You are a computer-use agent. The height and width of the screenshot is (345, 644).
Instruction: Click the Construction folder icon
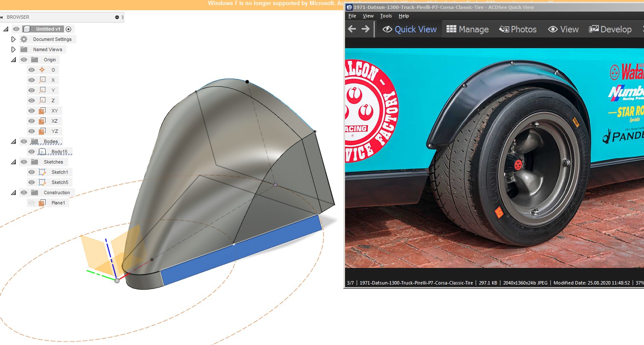click(35, 193)
